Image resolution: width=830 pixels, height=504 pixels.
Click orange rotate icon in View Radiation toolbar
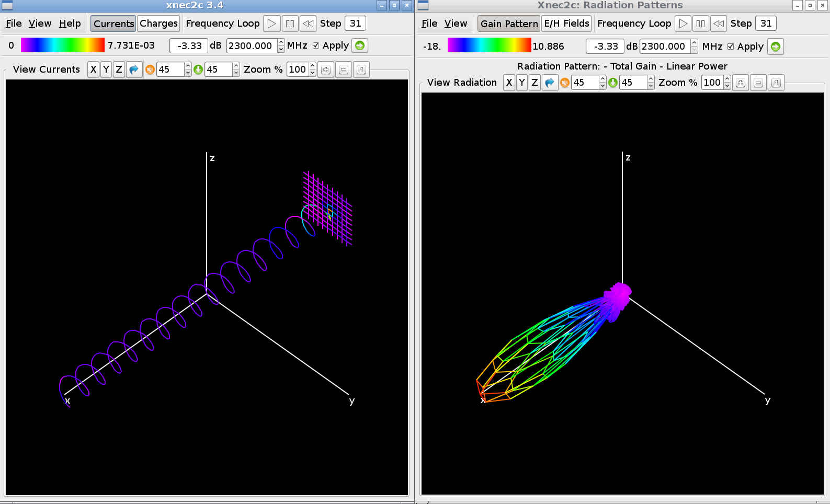(x=565, y=83)
